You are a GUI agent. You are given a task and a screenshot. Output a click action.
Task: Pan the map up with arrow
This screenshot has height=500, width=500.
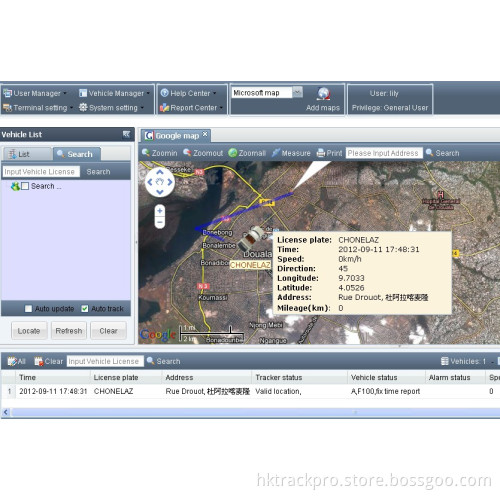pyautogui.click(x=160, y=172)
